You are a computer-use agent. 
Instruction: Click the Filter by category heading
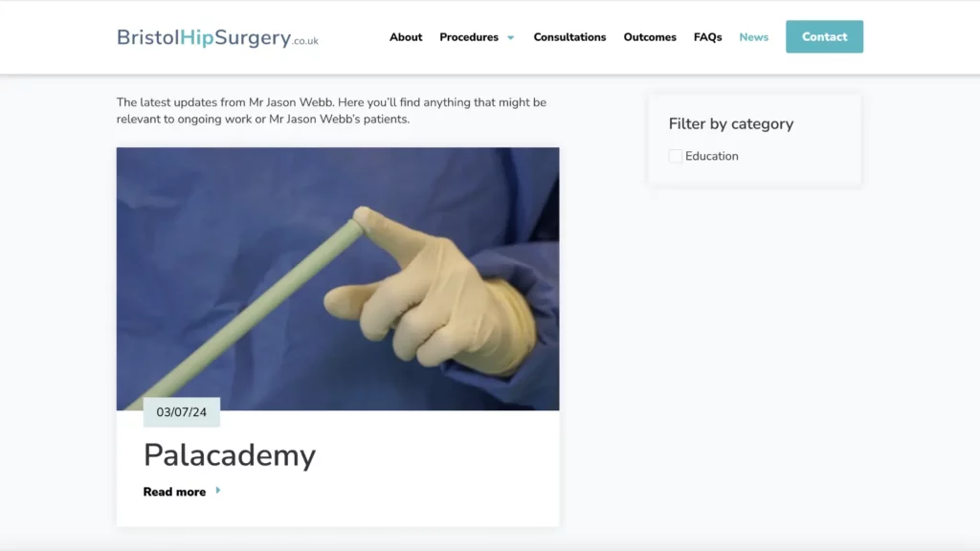click(x=730, y=123)
